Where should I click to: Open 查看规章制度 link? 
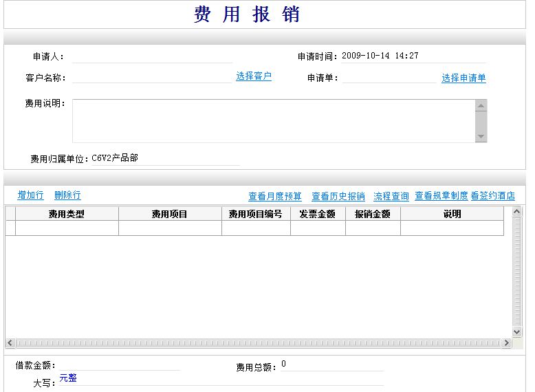point(441,196)
